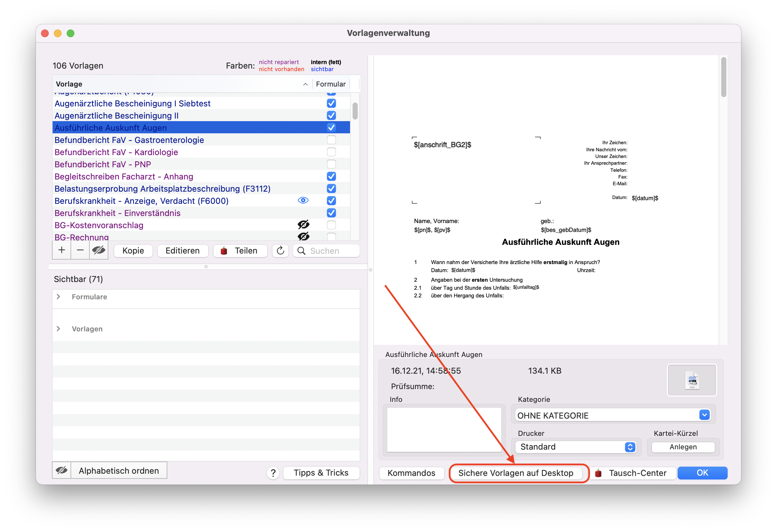Select BG-Rechnung row
Screen dimensions: 777x532
[201, 236]
